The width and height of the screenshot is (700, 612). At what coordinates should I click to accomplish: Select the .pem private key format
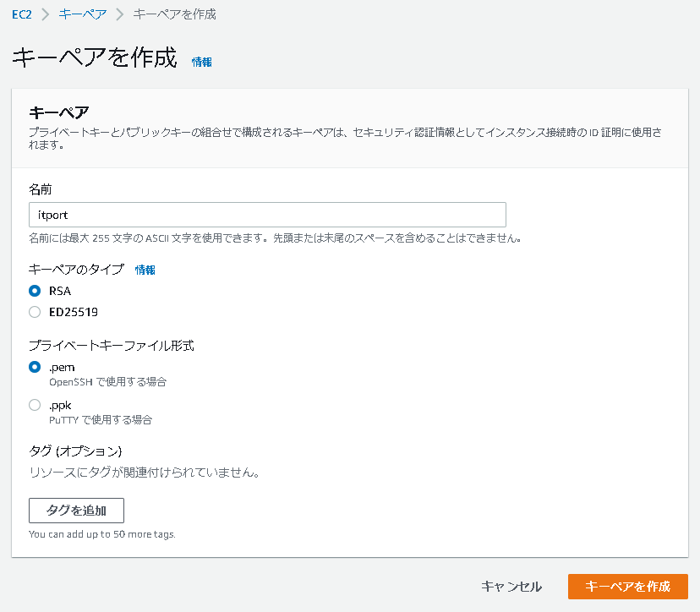35,367
